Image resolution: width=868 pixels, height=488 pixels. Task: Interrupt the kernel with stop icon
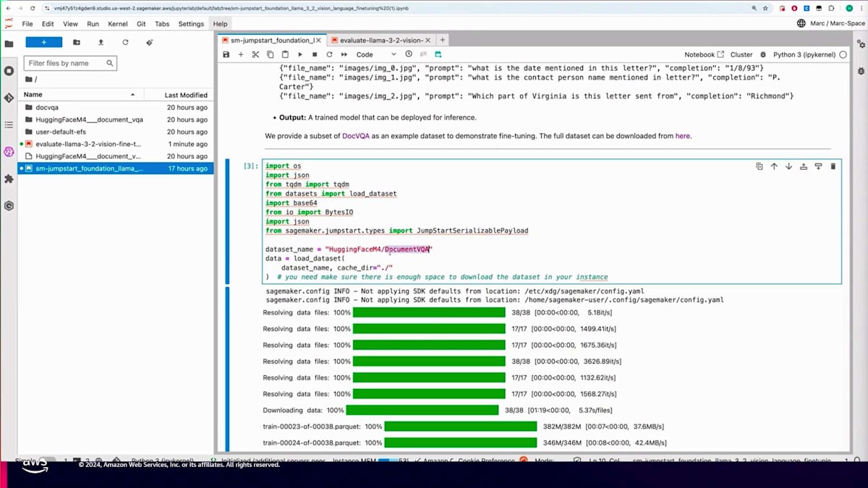click(x=315, y=54)
